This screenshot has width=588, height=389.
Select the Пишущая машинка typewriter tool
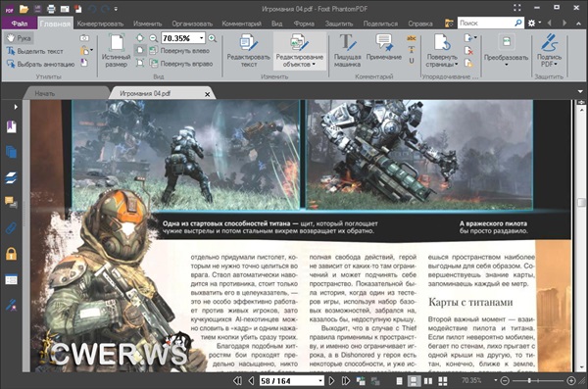click(347, 50)
